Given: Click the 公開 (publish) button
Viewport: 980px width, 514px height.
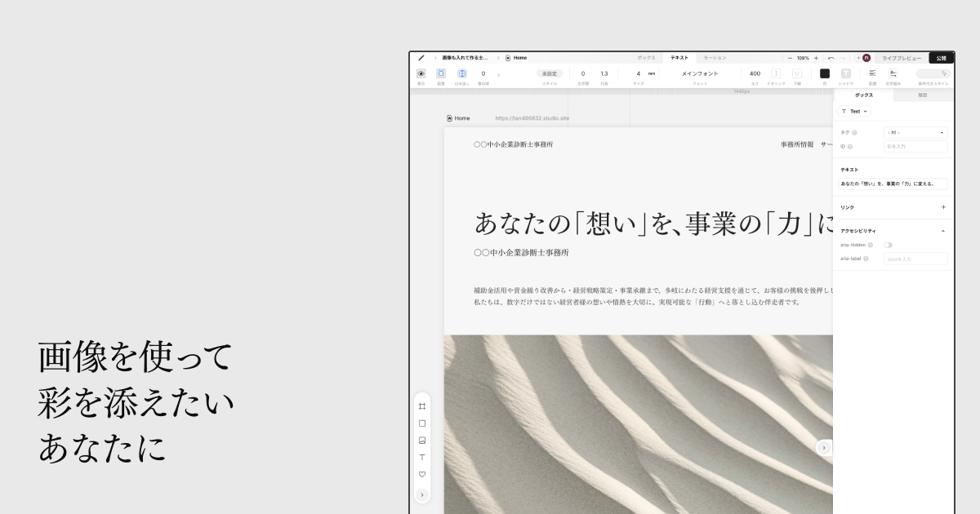Looking at the screenshot, I should click(940, 57).
